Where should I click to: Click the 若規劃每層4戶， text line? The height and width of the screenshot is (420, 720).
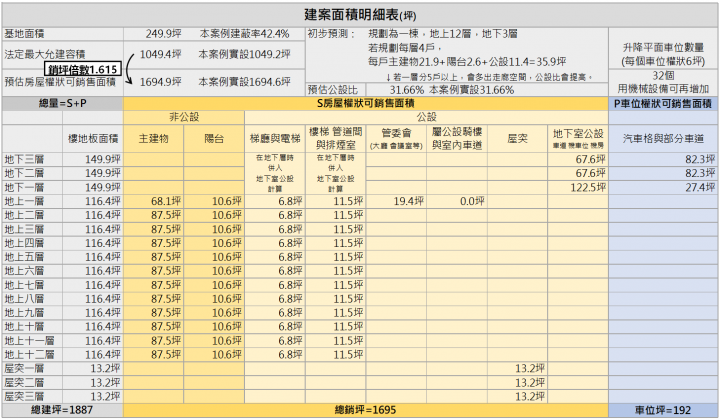[x=405, y=47]
